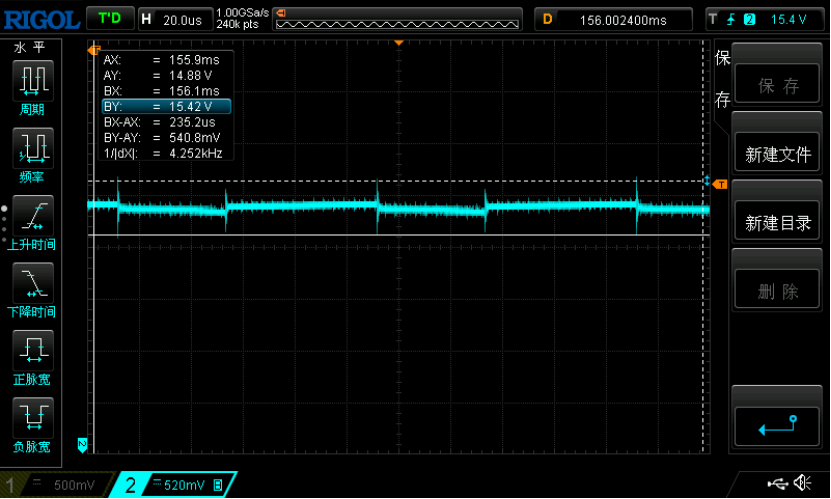
Task: Select the channel 1 500mV tab
Action: (56, 485)
